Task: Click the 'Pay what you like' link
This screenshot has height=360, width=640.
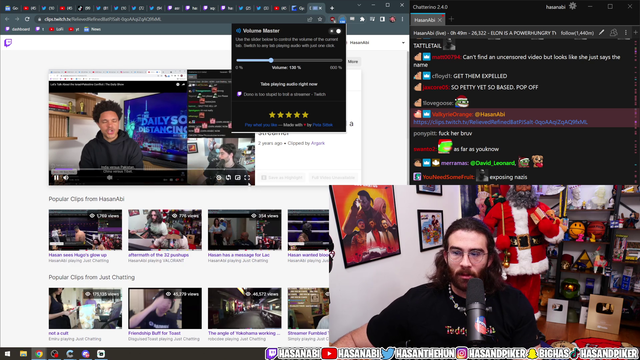Action: tap(261, 125)
